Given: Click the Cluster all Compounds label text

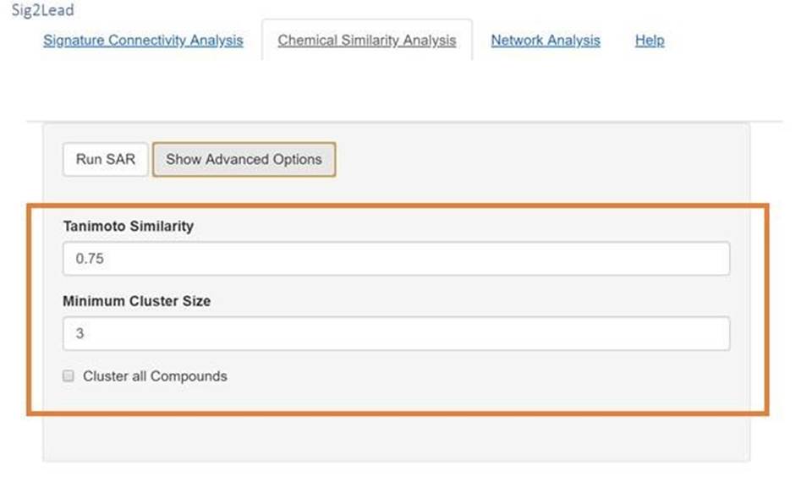Looking at the screenshot, I should [155, 376].
